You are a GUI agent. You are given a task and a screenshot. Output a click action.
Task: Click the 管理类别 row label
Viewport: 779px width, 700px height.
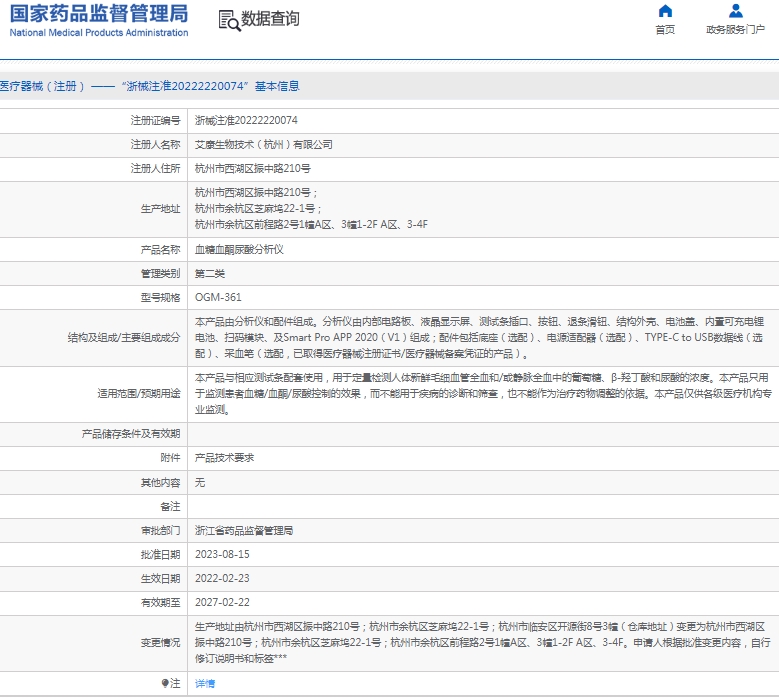[160, 273]
